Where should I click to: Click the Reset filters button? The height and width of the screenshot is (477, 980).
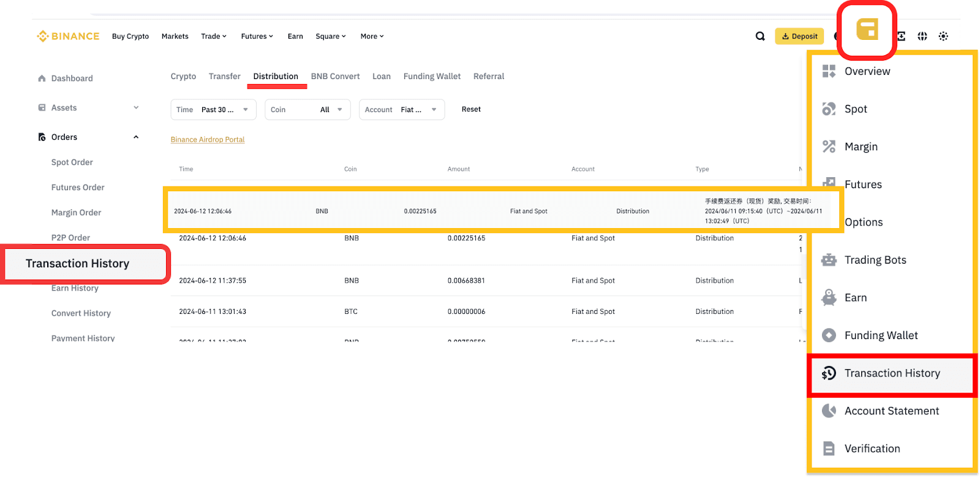coord(471,109)
